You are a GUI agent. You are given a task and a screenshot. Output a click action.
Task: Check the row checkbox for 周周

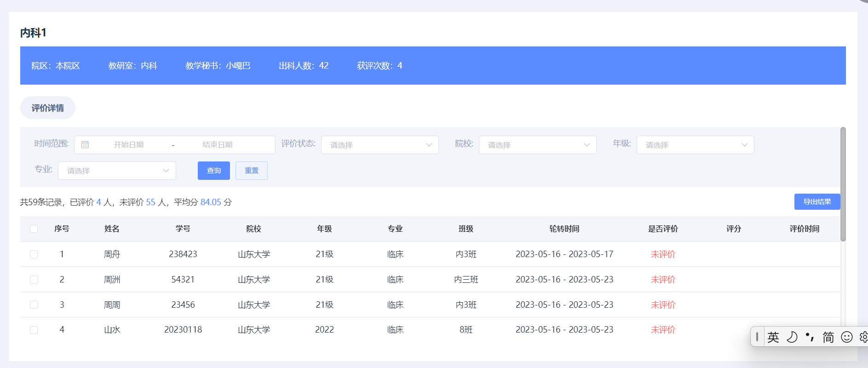click(x=34, y=305)
